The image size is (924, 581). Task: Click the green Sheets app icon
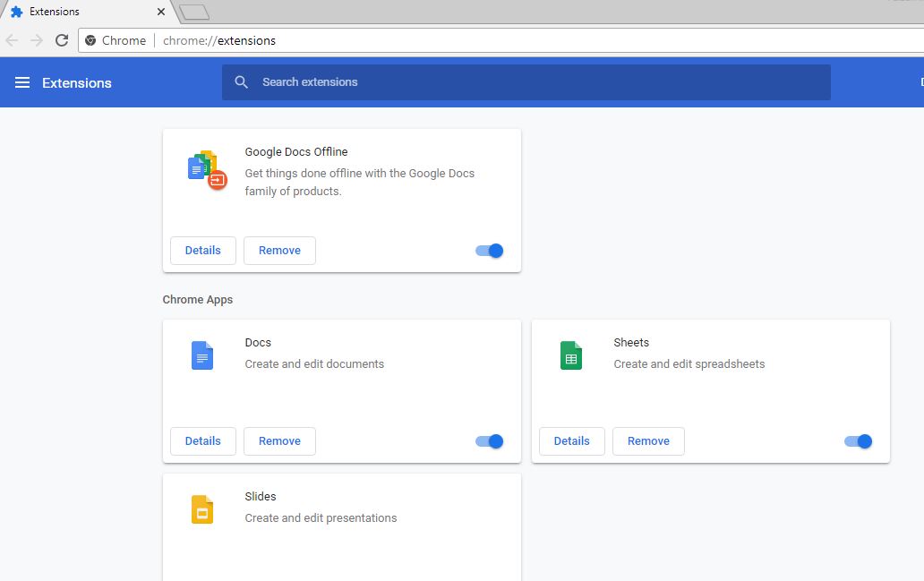571,355
